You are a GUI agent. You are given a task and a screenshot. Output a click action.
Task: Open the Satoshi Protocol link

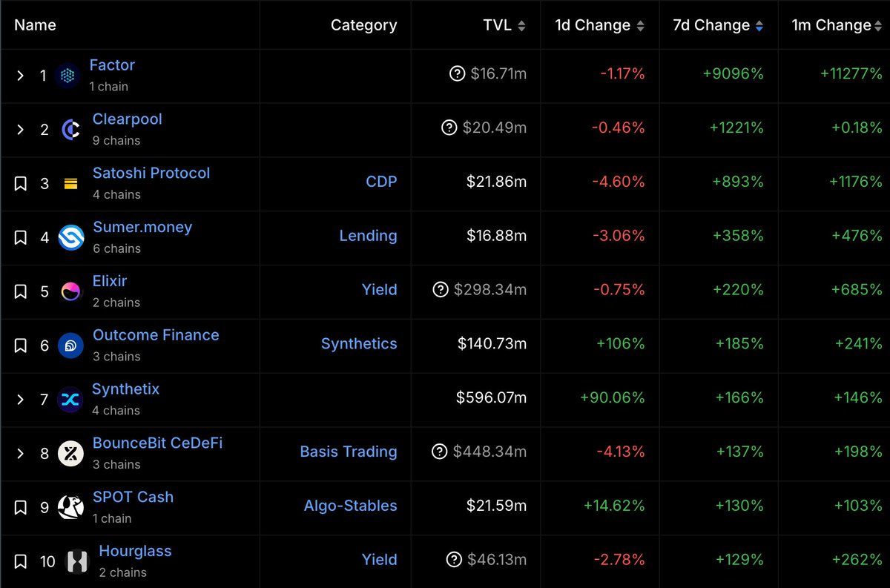tap(151, 173)
